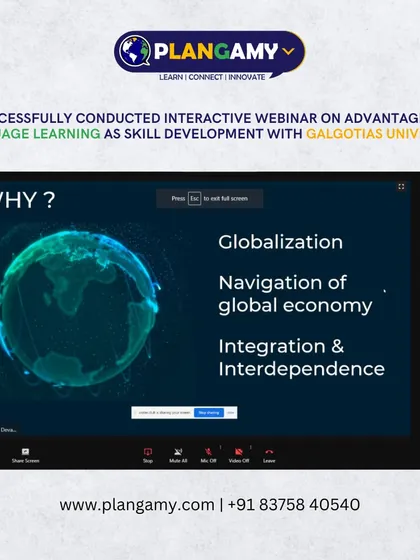
Task: Click the blue Stop sharing button
Action: [x=209, y=412]
